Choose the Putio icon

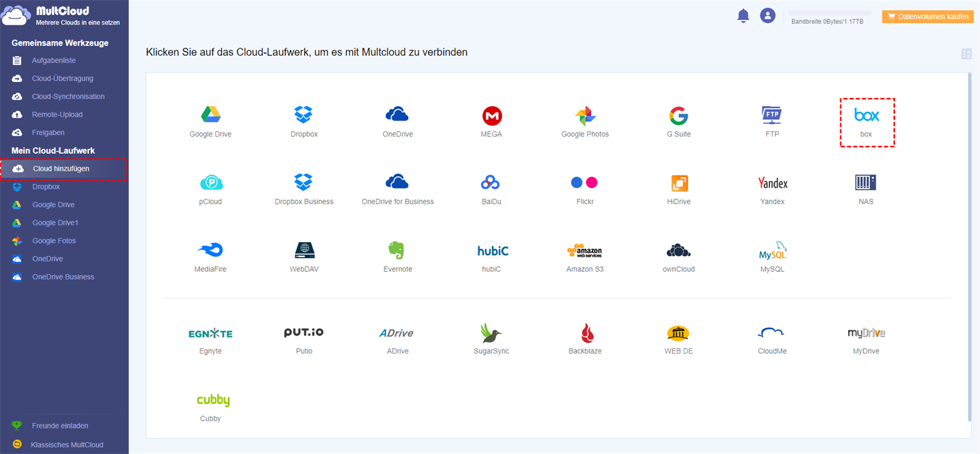click(x=304, y=332)
